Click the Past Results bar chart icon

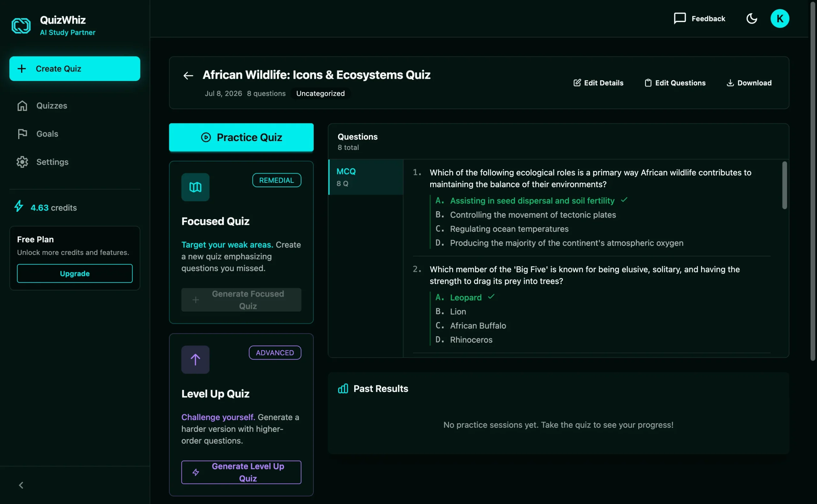point(342,388)
